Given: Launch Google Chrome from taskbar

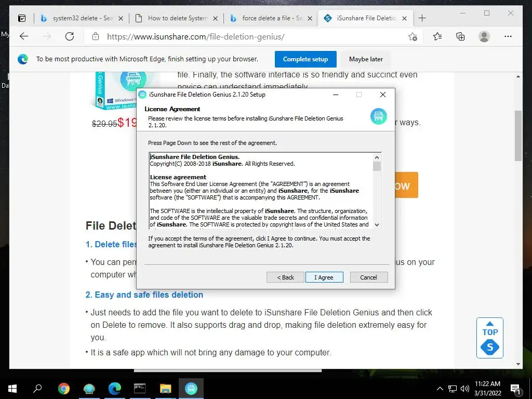Looking at the screenshot, I should pyautogui.click(x=63, y=389).
